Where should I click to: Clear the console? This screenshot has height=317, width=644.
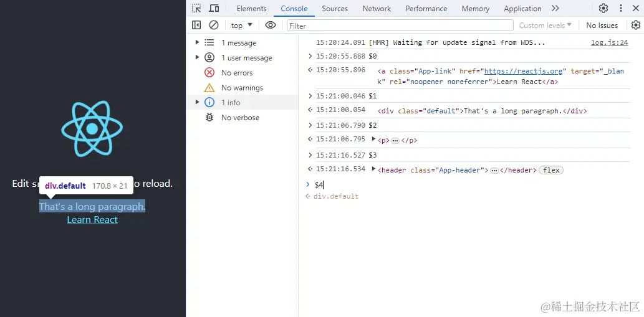(214, 26)
